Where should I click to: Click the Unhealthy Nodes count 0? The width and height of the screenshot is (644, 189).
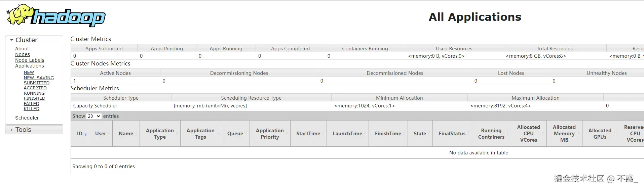[x=554, y=81]
